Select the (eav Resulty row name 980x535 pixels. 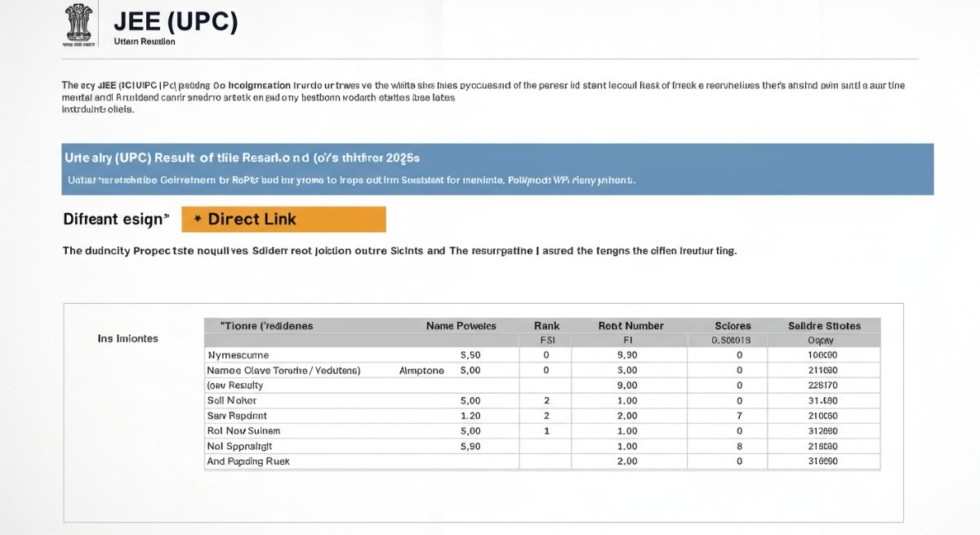click(x=235, y=386)
